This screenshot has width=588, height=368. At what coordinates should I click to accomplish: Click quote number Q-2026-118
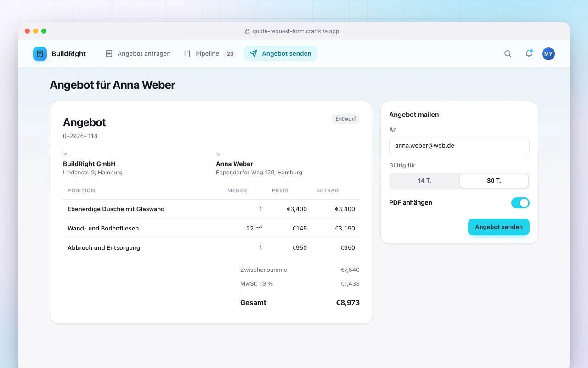coord(80,136)
